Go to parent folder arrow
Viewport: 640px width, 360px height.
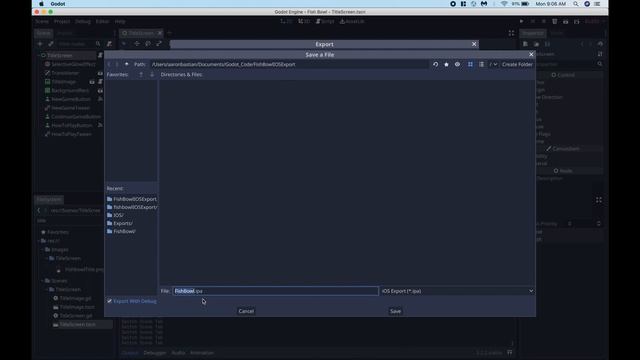coord(127,64)
